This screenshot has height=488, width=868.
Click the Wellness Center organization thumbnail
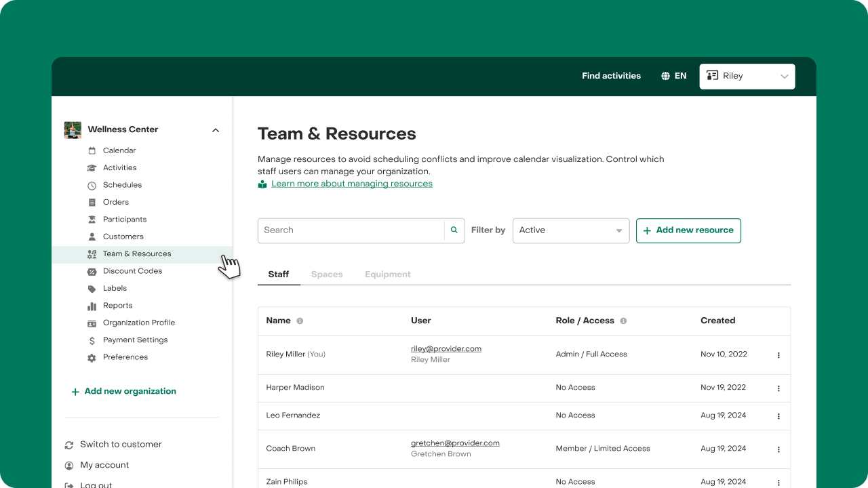coord(73,130)
